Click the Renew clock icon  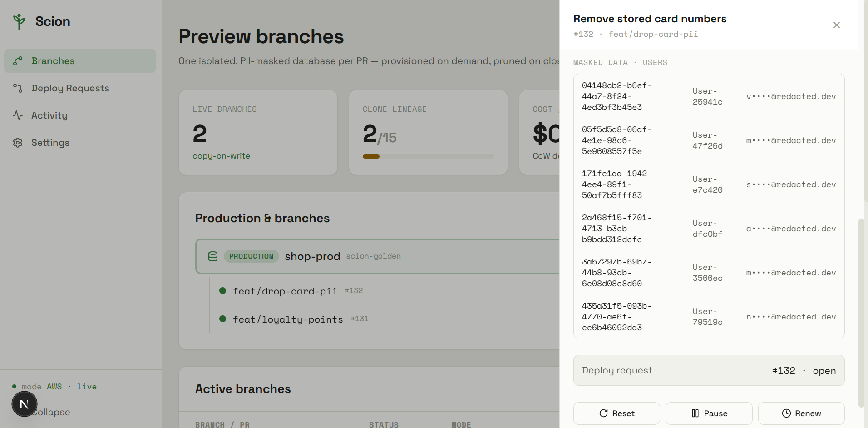point(786,413)
